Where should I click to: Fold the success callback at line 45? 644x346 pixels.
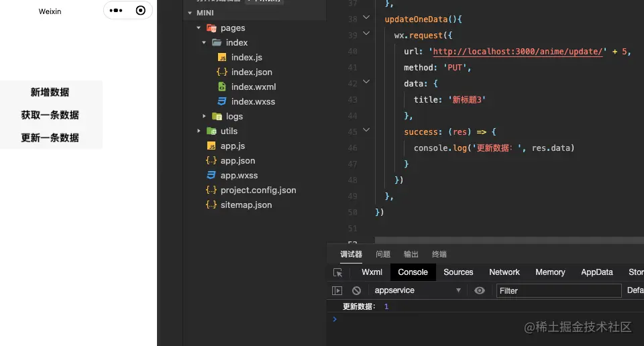(x=366, y=129)
